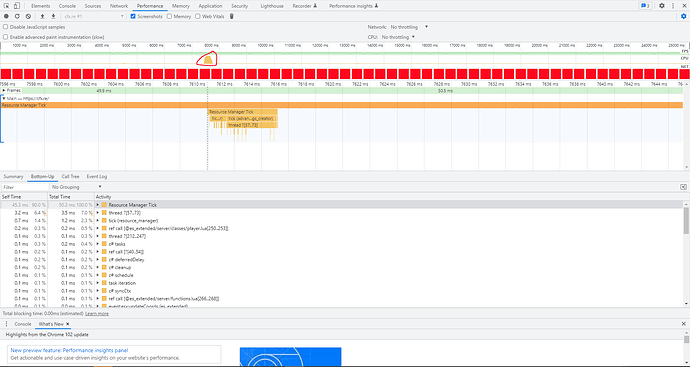The width and height of the screenshot is (690, 367).
Task: Click the Learn more link
Action: (x=97, y=314)
